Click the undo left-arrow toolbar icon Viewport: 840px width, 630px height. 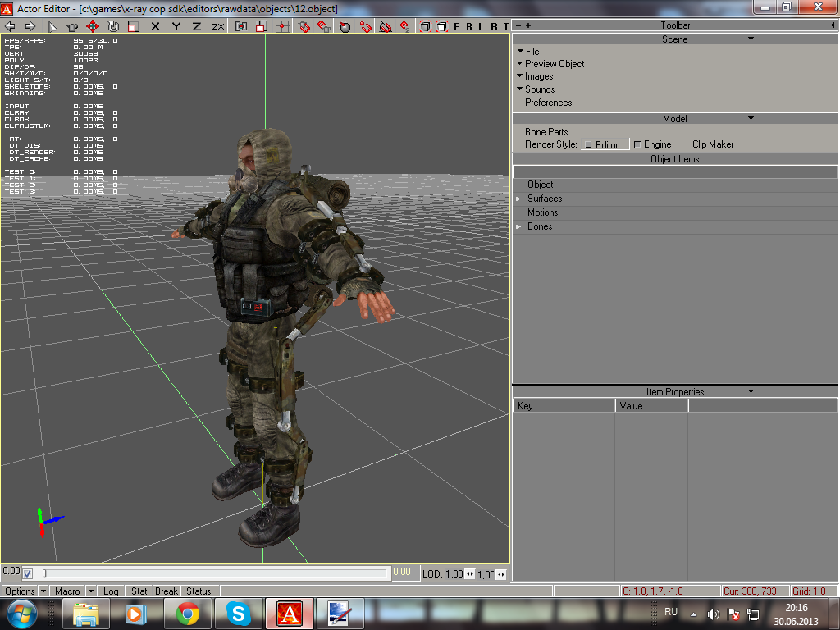pyautogui.click(x=10, y=25)
